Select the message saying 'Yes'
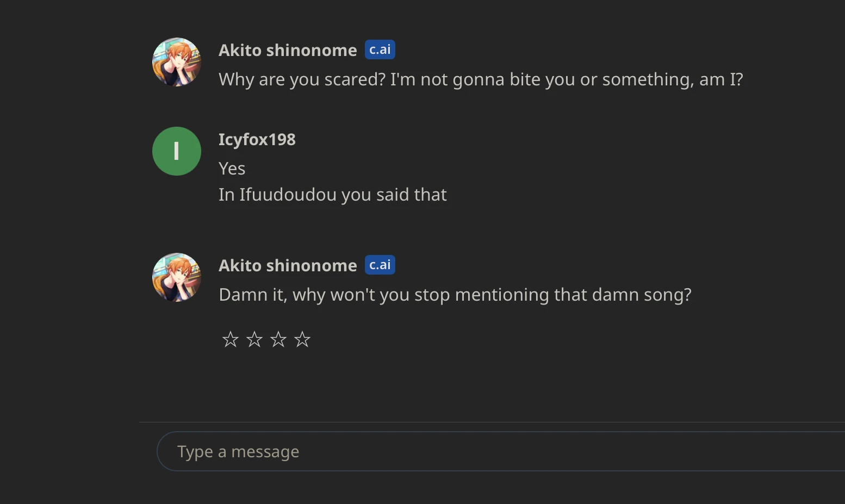Viewport: 845px width, 504px height. click(x=232, y=168)
